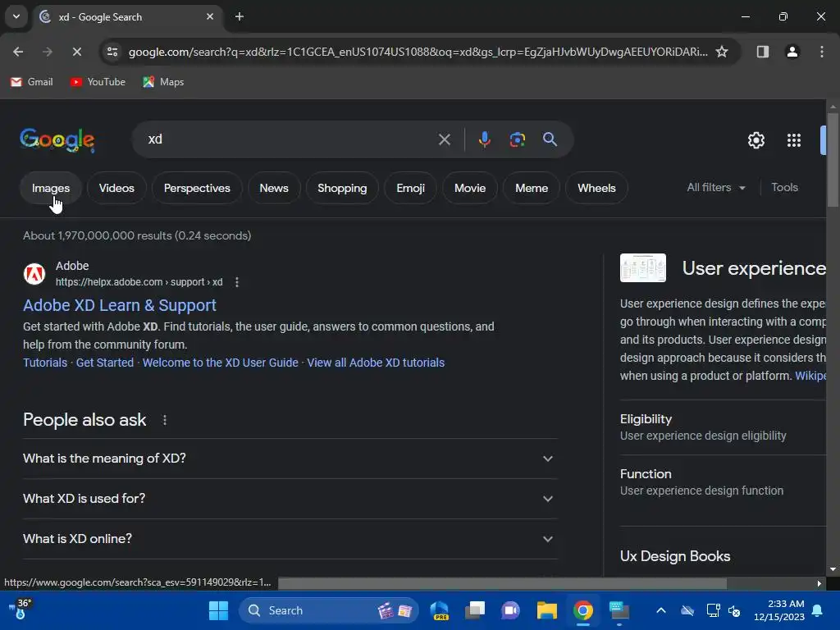Screen dimensions: 840x630
Task: Open a new tab
Action: click(x=240, y=17)
